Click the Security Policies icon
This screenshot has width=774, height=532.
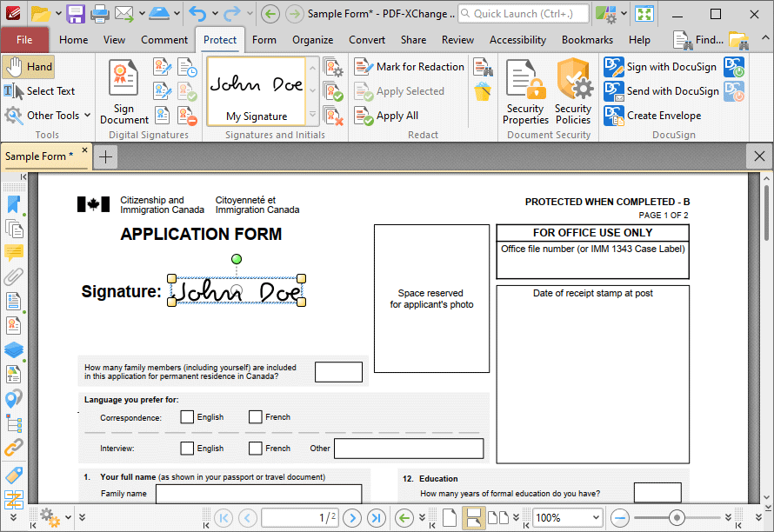572,94
